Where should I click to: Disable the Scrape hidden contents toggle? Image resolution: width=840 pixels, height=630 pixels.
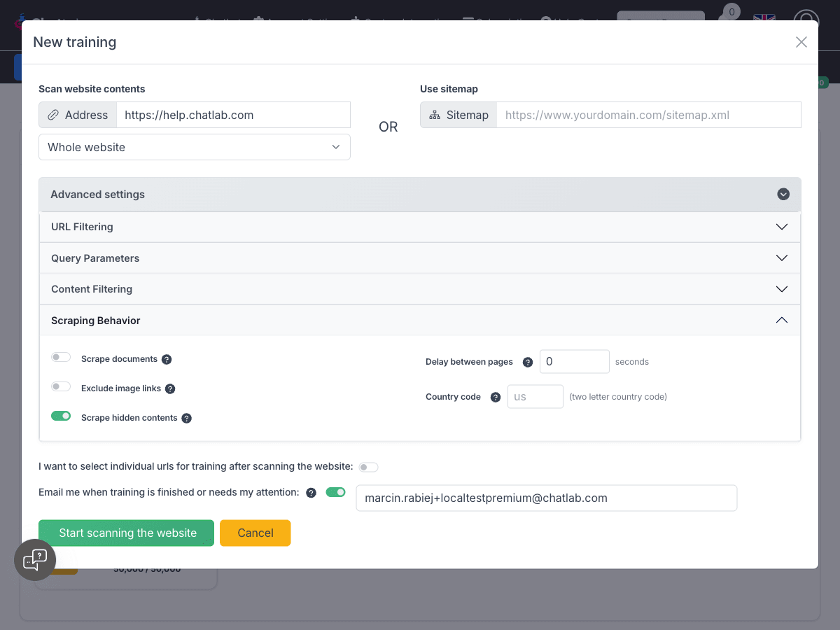pyautogui.click(x=61, y=416)
